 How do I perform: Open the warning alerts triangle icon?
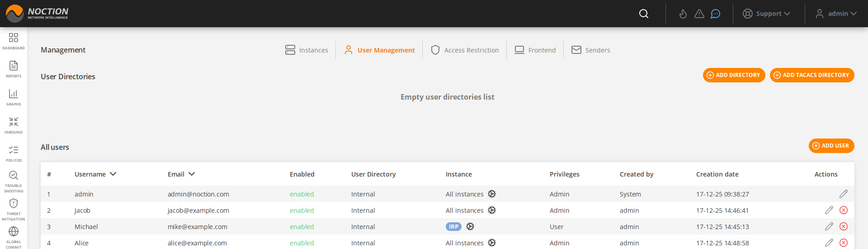pos(699,14)
